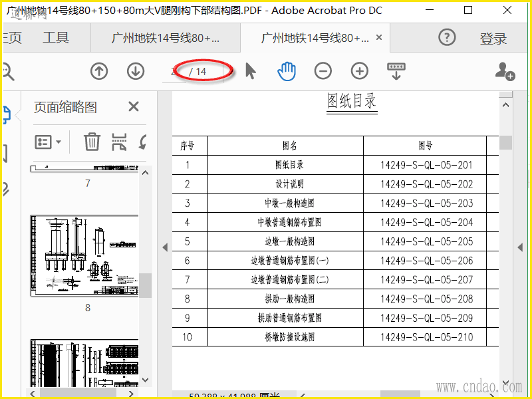
Task: Open the bookmarks sidebar icon
Action: point(6,154)
